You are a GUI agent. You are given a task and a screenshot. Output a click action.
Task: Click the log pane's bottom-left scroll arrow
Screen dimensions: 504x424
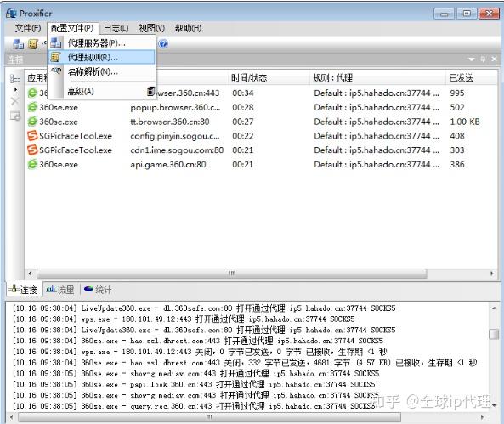[x=11, y=417]
